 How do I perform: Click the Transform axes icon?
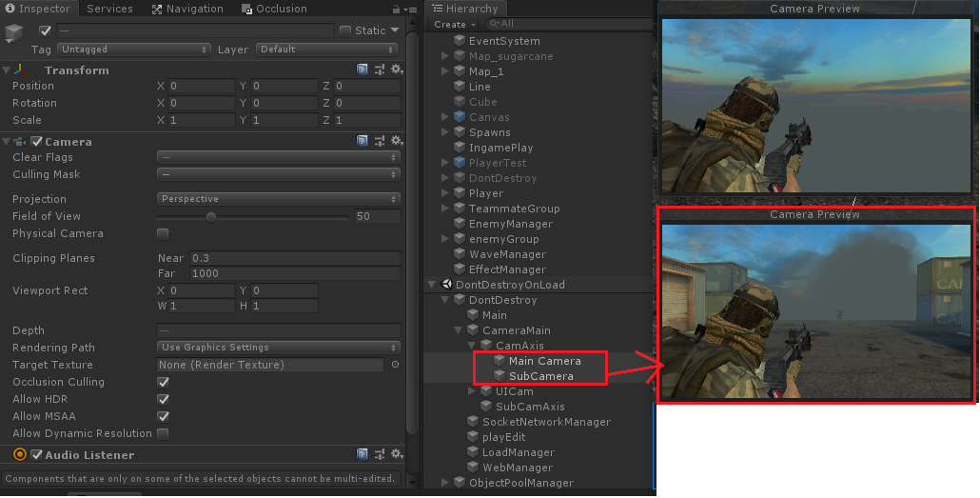[x=20, y=70]
